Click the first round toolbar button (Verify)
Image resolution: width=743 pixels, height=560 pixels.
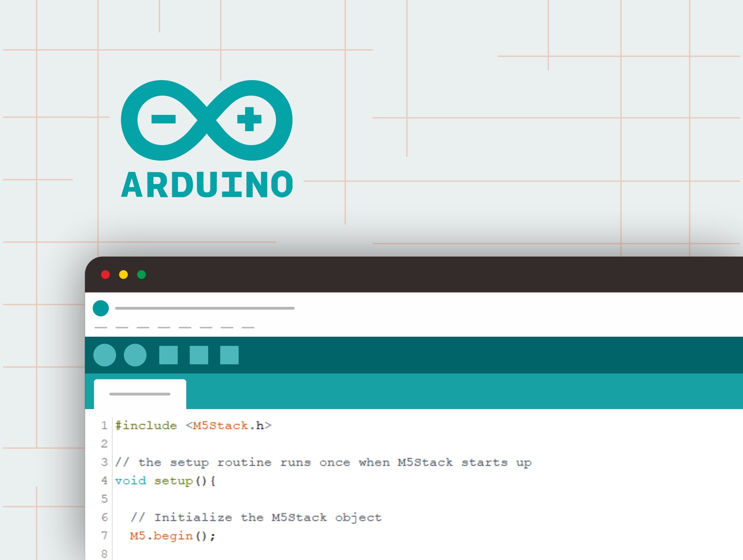(x=105, y=355)
